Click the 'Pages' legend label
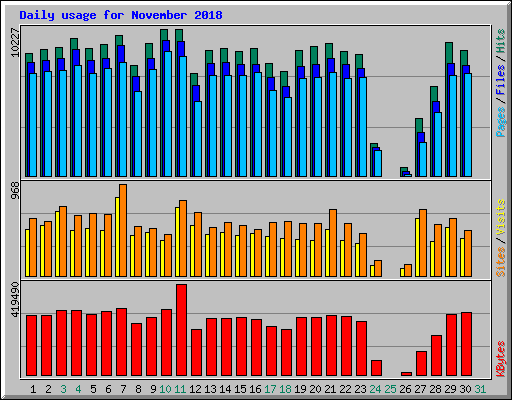 500,122
